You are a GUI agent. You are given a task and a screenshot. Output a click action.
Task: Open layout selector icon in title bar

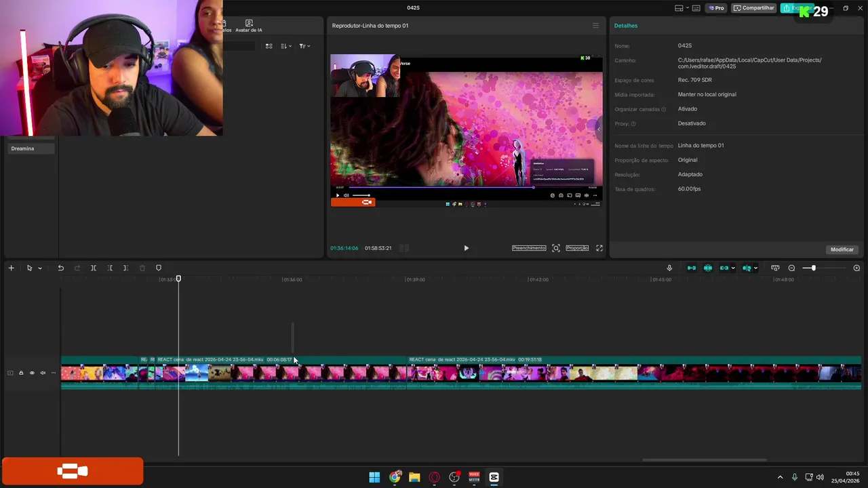[x=679, y=8]
